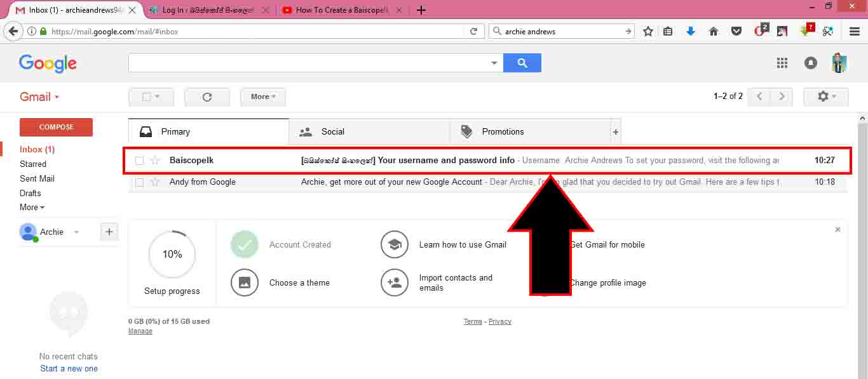Click the Start a new one chat link
Screen dimensions: 868x379
click(69, 369)
